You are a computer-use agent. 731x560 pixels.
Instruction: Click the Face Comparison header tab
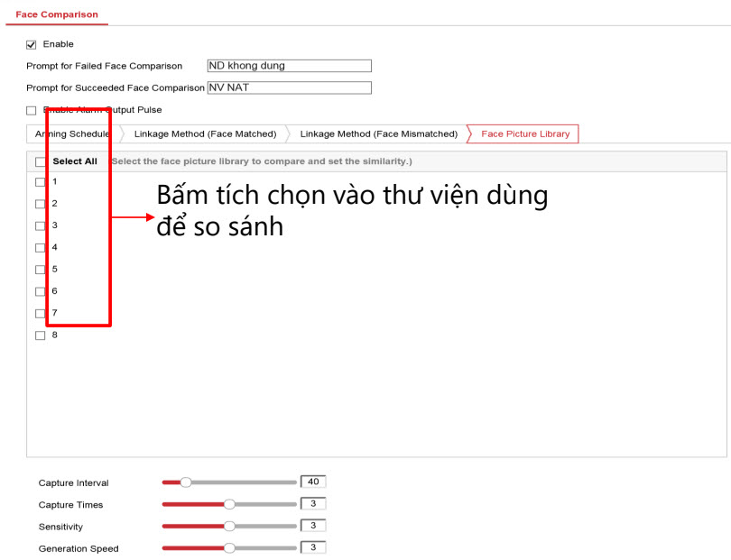point(57,14)
